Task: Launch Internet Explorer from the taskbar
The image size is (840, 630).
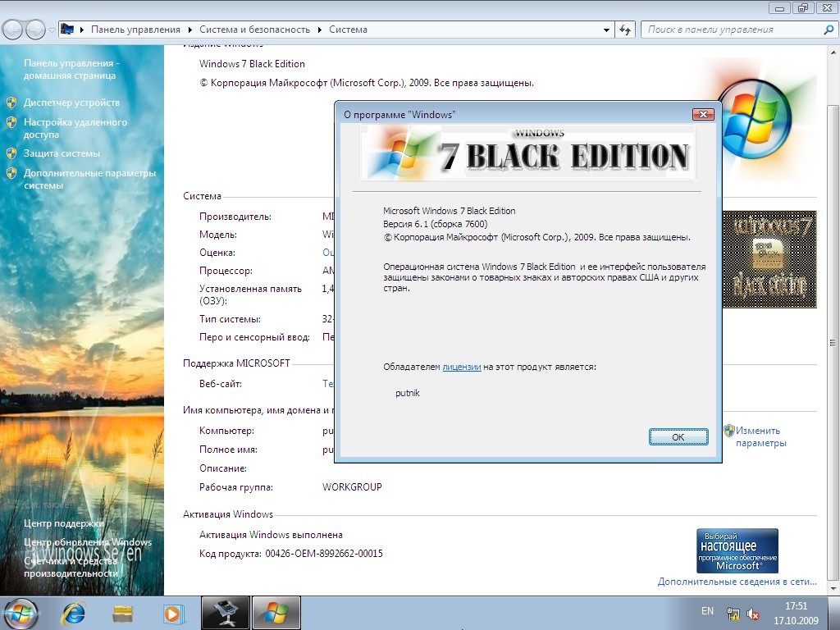Action: 73,613
